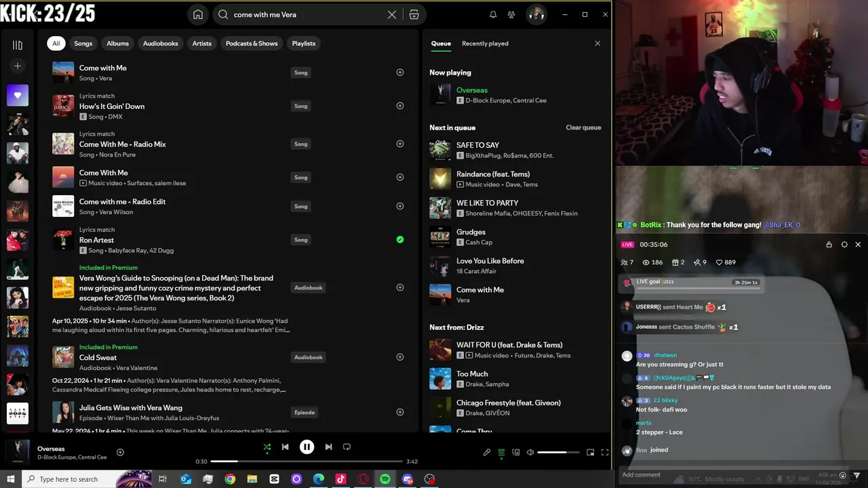Skip to the next track
The image size is (868, 488).
(328, 447)
